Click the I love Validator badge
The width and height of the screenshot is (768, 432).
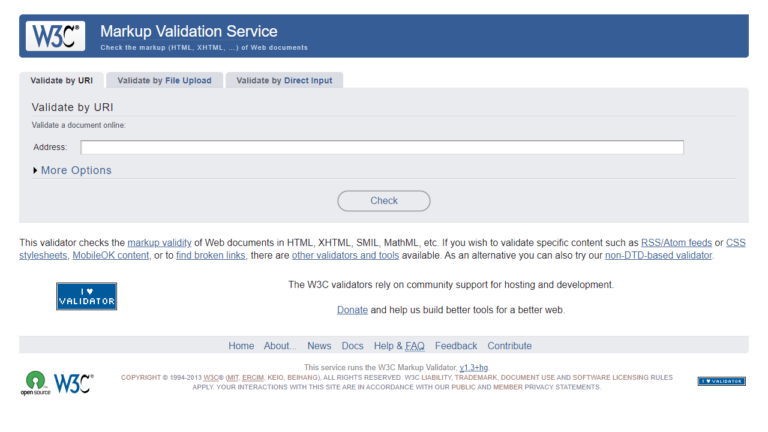86,296
